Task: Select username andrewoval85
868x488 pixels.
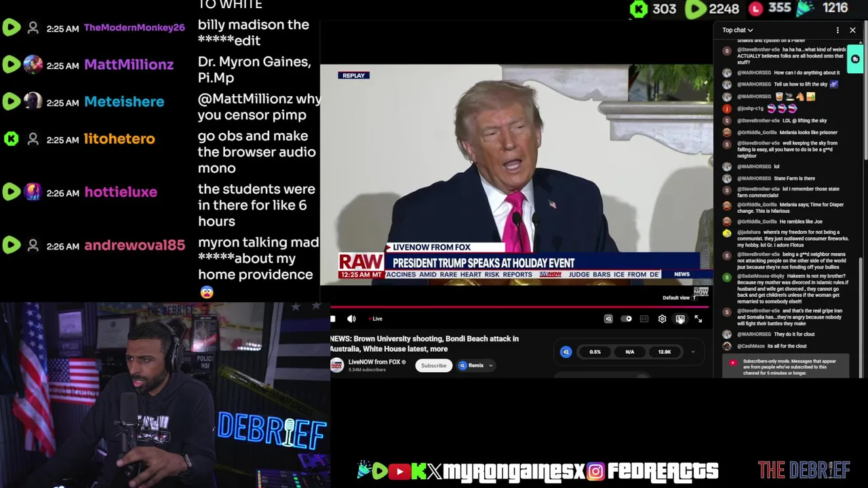Action: coord(134,245)
